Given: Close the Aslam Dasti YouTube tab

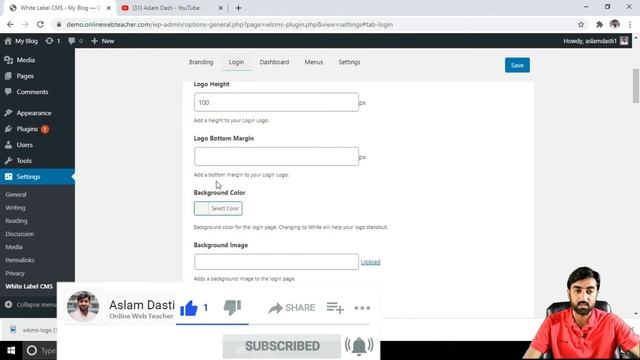Looking at the screenshot, I should tap(220, 8).
